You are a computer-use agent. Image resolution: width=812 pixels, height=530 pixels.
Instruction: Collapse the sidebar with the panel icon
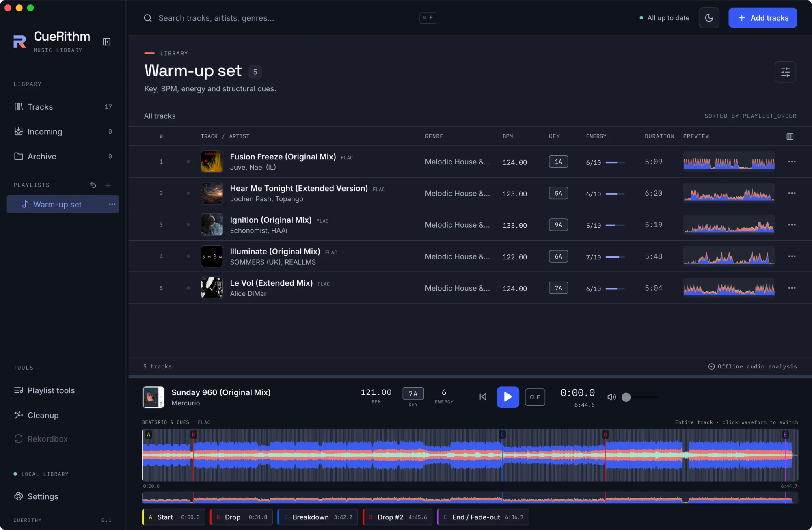point(106,42)
